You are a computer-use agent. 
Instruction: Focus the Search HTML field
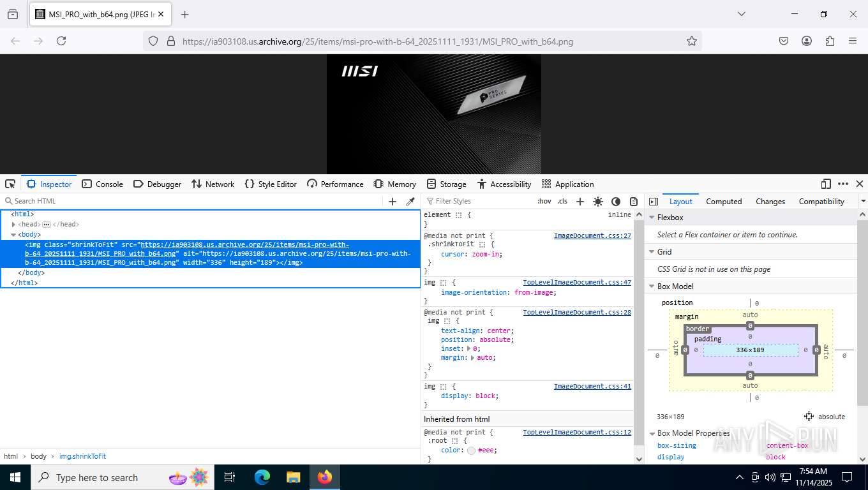[191, 201]
